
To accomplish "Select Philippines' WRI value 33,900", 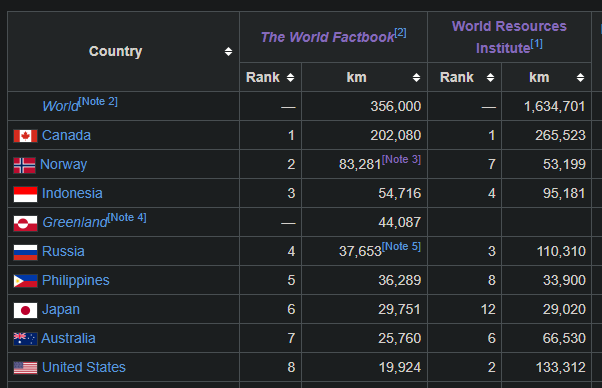I will [x=564, y=281].
